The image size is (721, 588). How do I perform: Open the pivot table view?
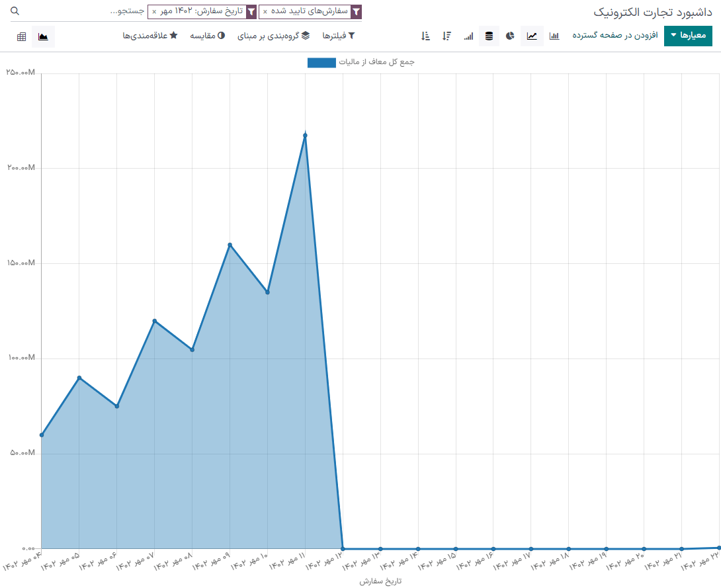tap(22, 36)
